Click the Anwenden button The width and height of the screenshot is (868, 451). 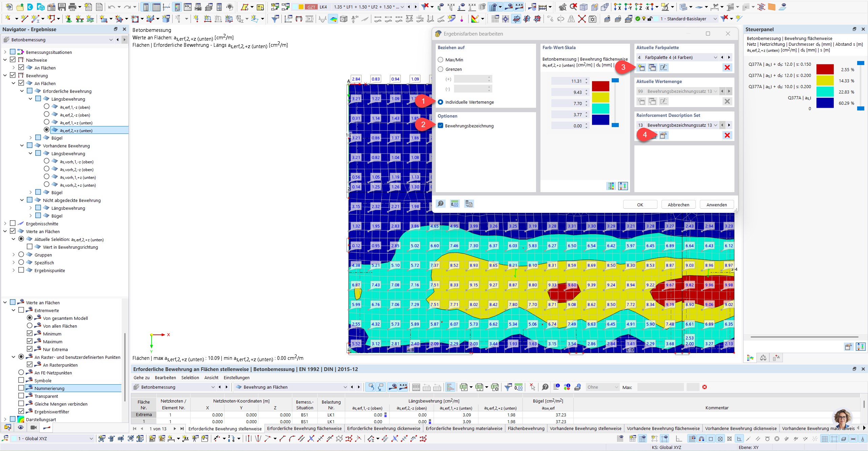coord(716,205)
